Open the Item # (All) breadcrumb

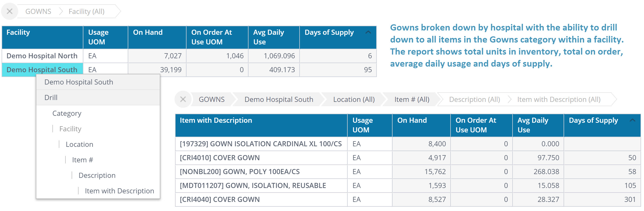click(x=412, y=99)
